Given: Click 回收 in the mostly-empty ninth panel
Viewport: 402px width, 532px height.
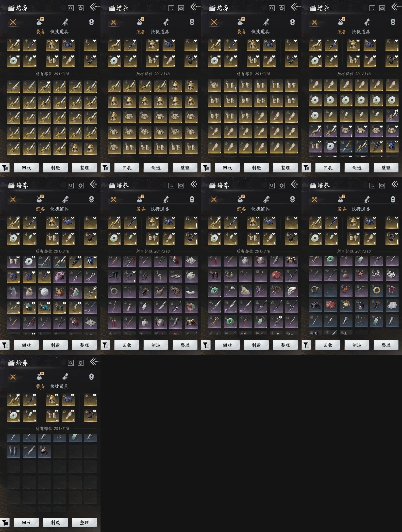Looking at the screenshot, I should 26,522.
